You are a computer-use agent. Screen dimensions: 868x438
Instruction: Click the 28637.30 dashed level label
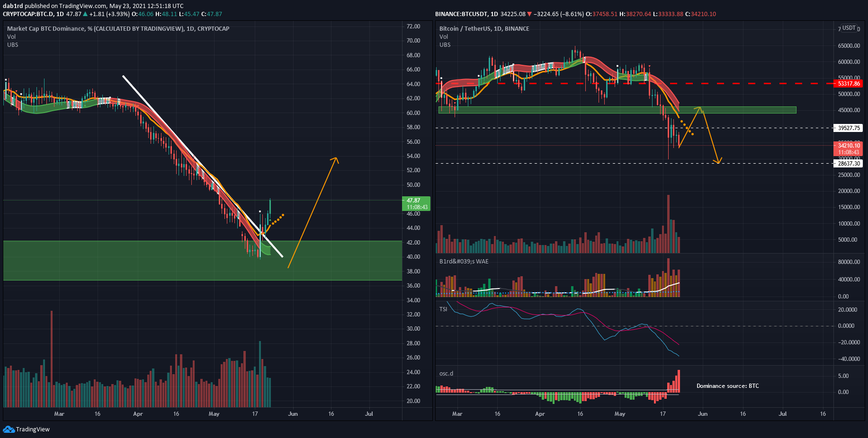pyautogui.click(x=849, y=164)
